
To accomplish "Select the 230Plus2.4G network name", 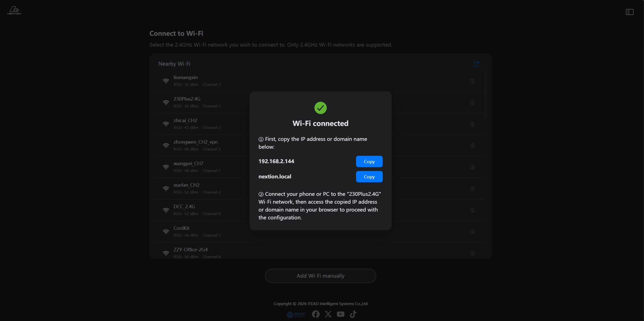I will point(187,99).
